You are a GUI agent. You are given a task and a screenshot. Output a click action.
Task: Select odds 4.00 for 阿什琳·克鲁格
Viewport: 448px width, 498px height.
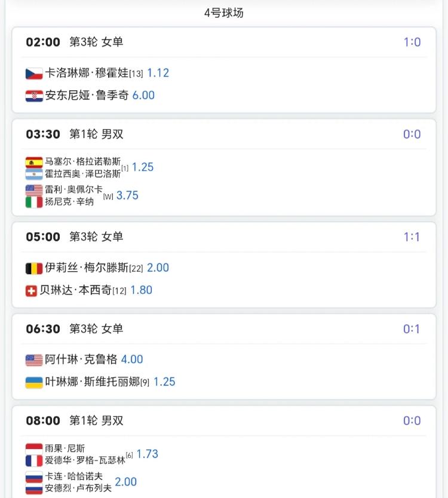point(132,359)
